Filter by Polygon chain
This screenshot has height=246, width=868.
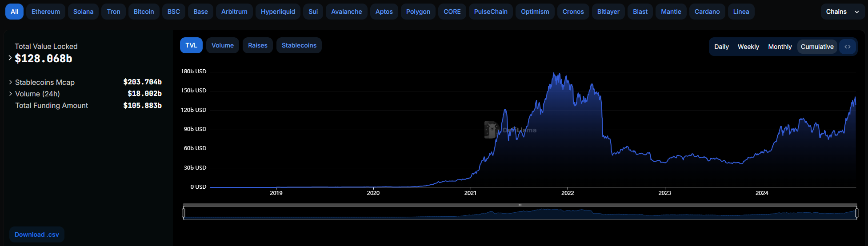[x=418, y=12]
